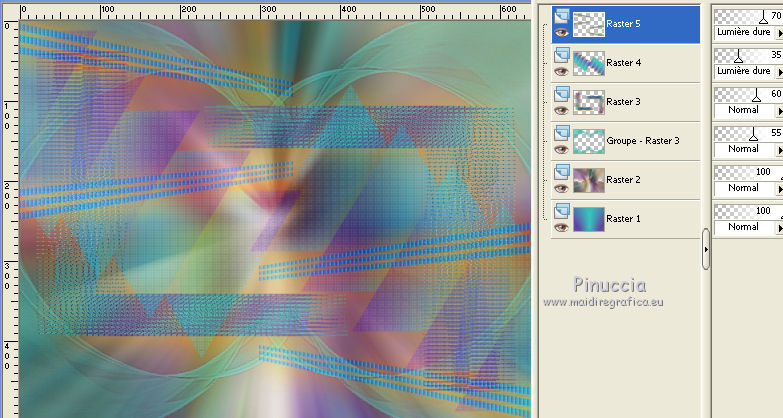Click Raster 1 opacity slider at 100
The height and width of the screenshot is (418, 783).
pos(749,211)
